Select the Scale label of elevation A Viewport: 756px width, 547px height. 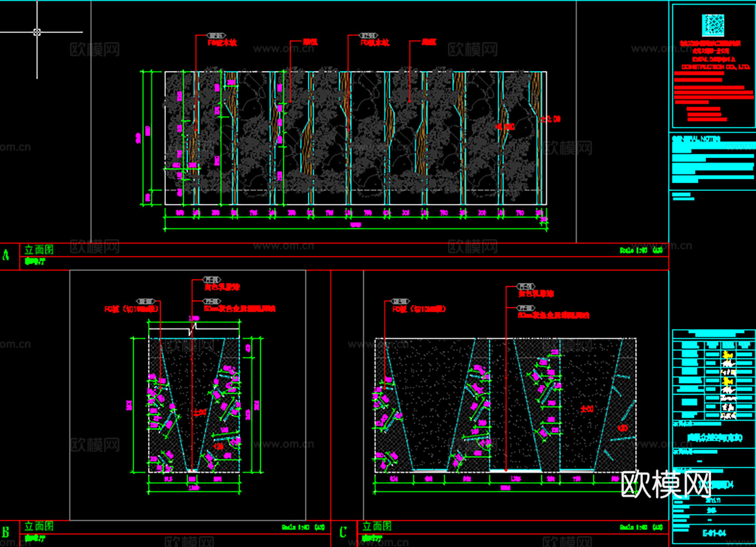point(641,250)
